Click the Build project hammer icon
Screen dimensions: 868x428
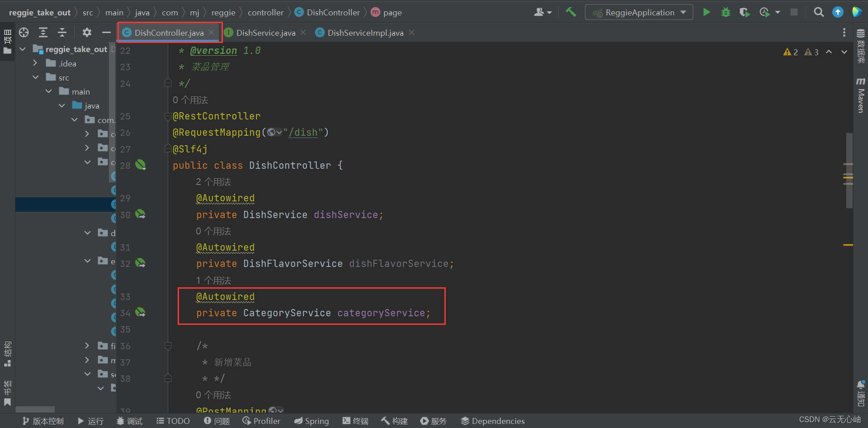pyautogui.click(x=571, y=12)
